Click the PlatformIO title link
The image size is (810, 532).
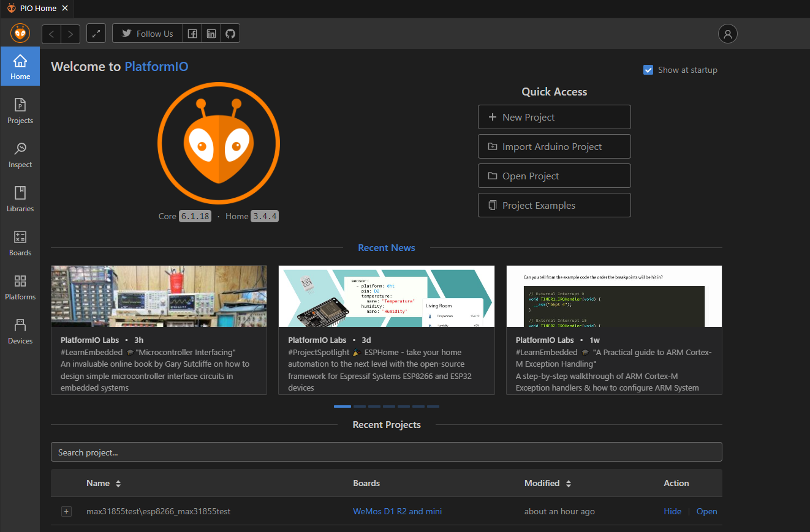point(156,67)
